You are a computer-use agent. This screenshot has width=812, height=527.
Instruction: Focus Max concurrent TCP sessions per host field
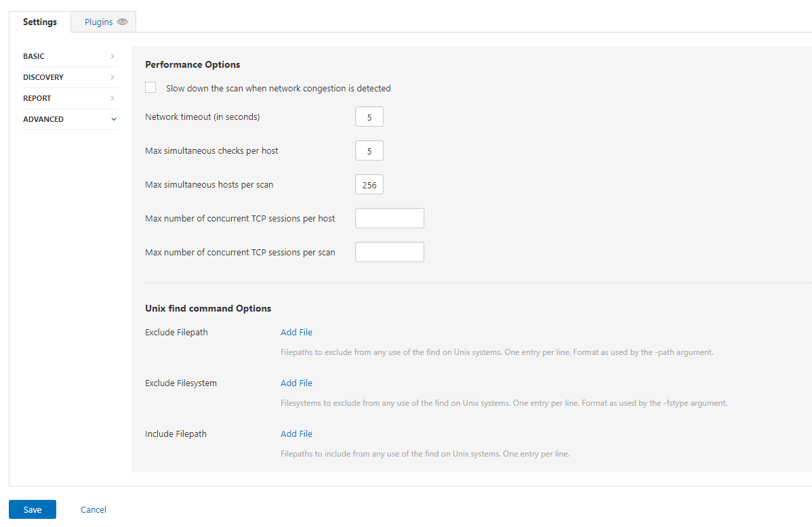point(390,219)
